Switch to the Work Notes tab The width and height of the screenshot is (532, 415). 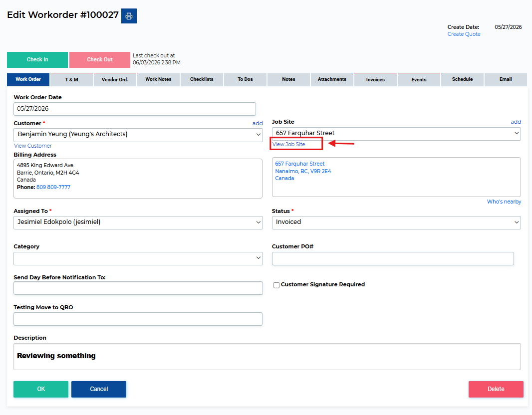tap(158, 79)
